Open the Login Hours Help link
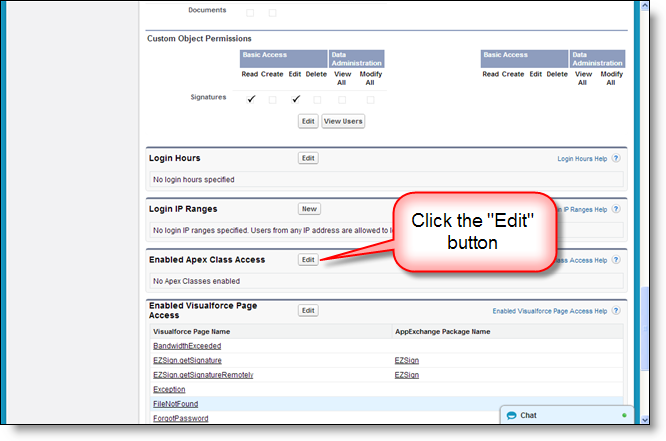The width and height of the screenshot is (666, 441). click(582, 159)
